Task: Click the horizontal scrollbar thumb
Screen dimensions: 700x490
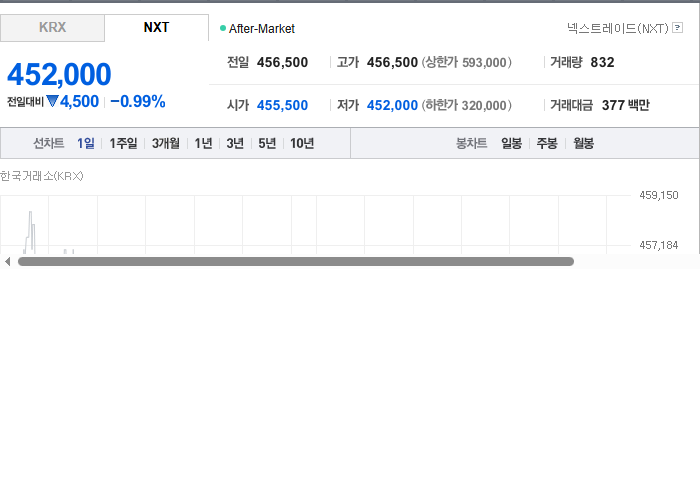Action: point(296,262)
